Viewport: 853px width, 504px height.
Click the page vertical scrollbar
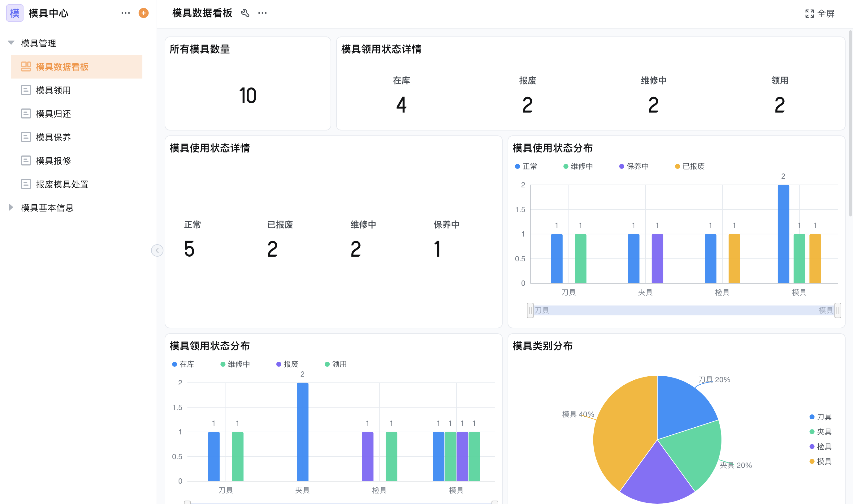click(x=851, y=123)
